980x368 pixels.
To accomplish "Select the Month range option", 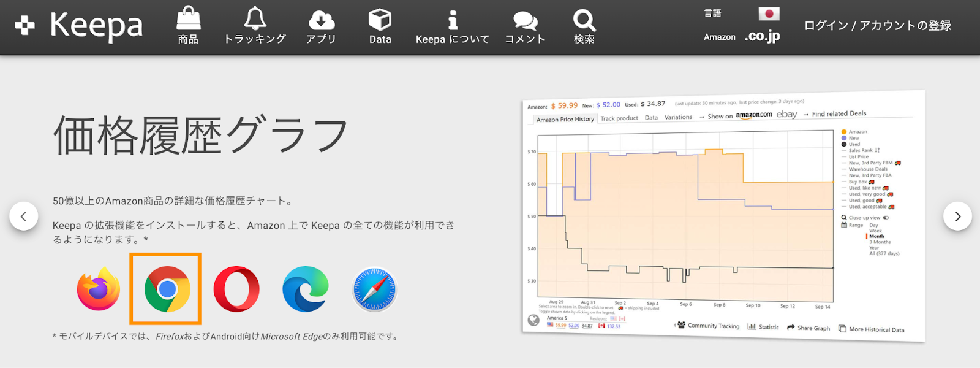I will pos(876,236).
